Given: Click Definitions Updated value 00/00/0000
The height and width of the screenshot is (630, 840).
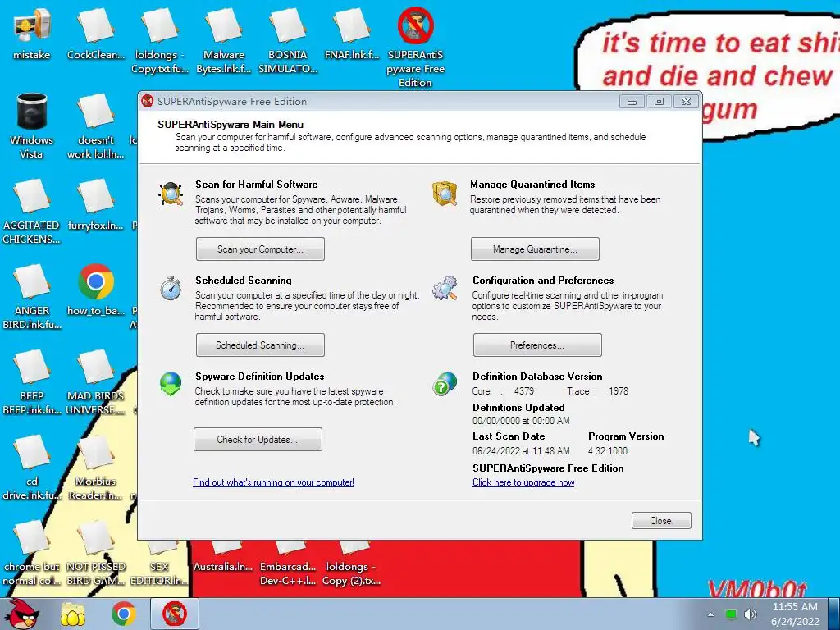Looking at the screenshot, I should (521, 421).
